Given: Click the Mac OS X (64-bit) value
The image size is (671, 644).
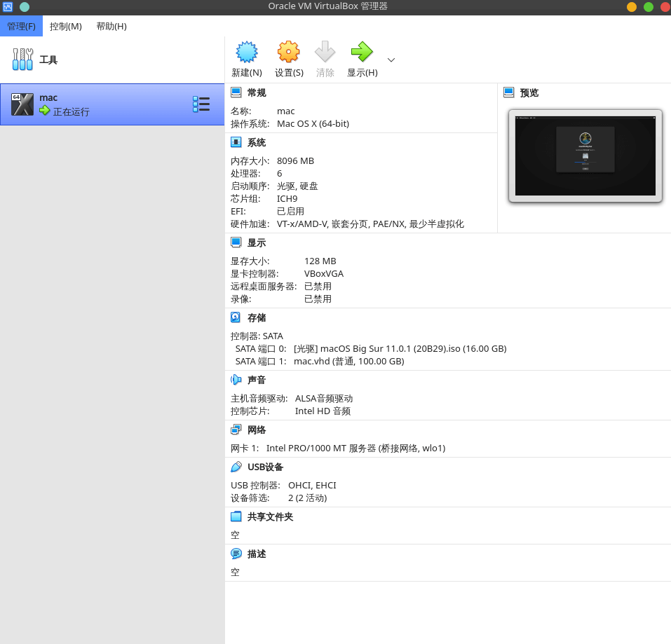Looking at the screenshot, I should coord(313,123).
